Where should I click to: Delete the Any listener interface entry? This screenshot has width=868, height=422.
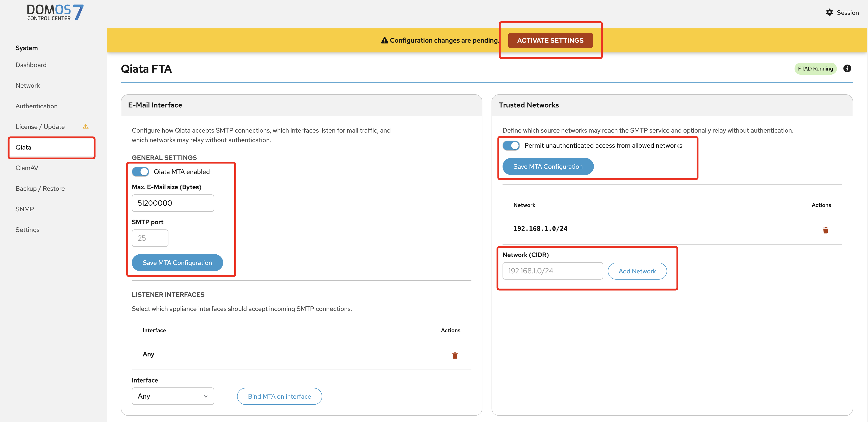455,355
